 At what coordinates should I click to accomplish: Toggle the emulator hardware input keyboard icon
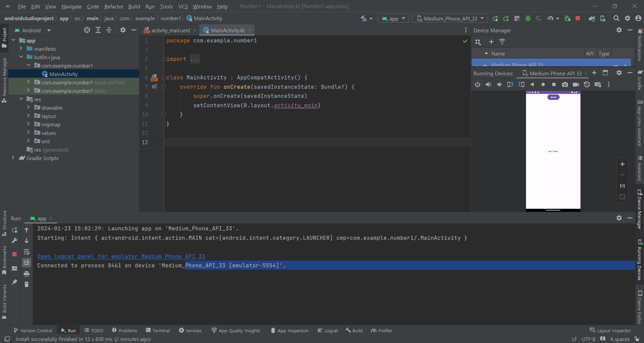(598, 84)
